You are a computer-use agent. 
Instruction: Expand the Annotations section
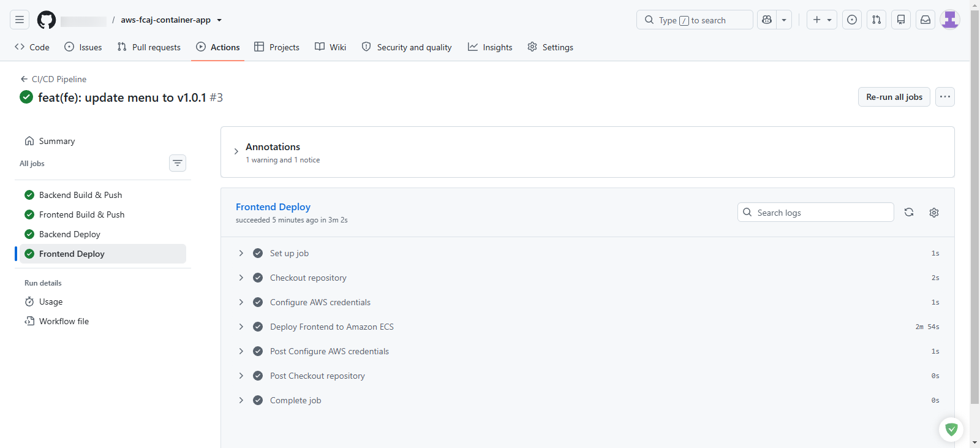[236, 151]
